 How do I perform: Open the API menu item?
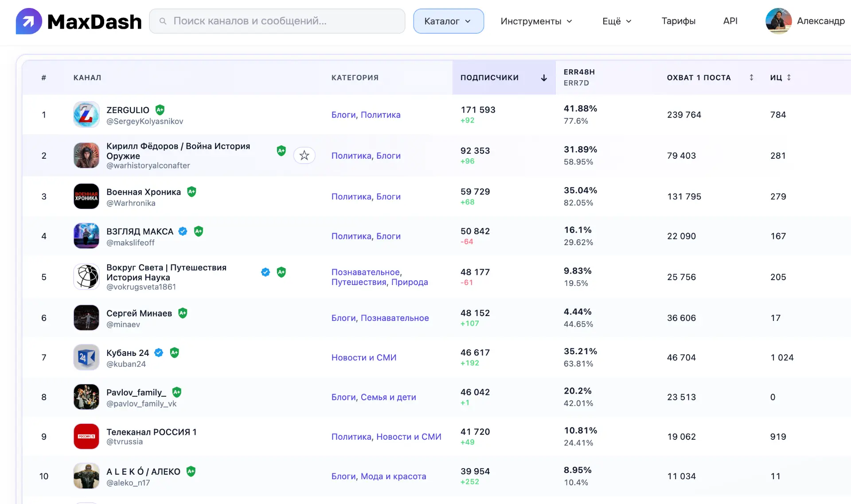730,21
